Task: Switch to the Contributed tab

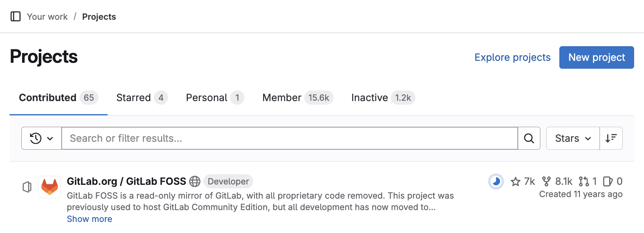Action: tap(59, 98)
